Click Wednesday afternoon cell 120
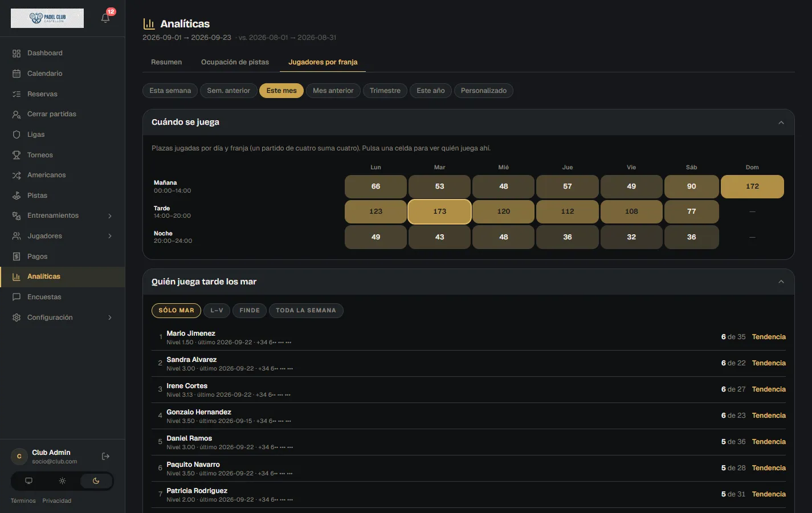812x513 pixels. pyautogui.click(x=504, y=211)
